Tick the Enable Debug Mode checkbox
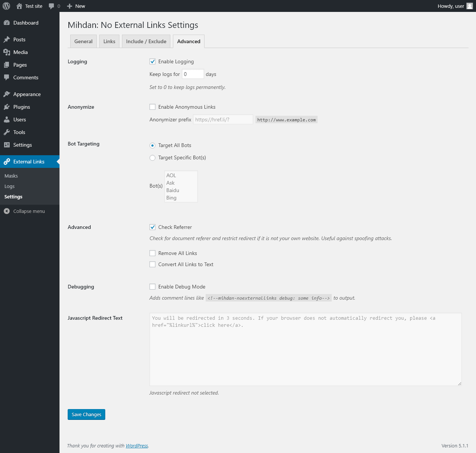The width and height of the screenshot is (476, 453). click(152, 287)
